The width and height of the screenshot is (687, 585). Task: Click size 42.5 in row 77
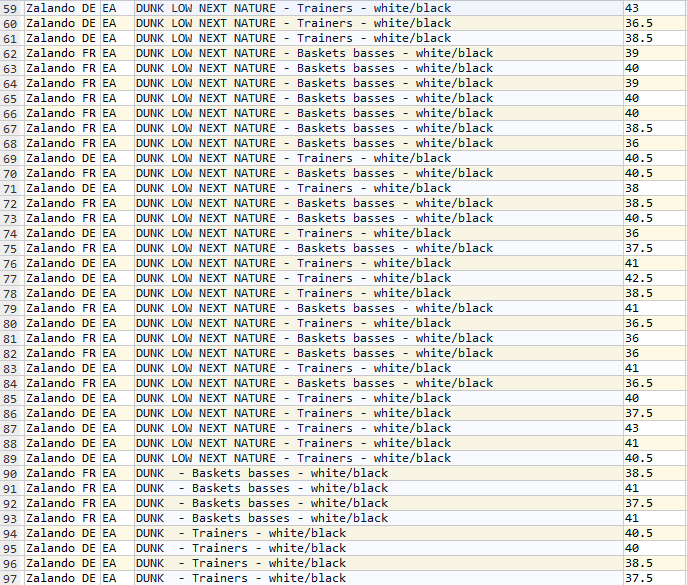tap(655, 278)
